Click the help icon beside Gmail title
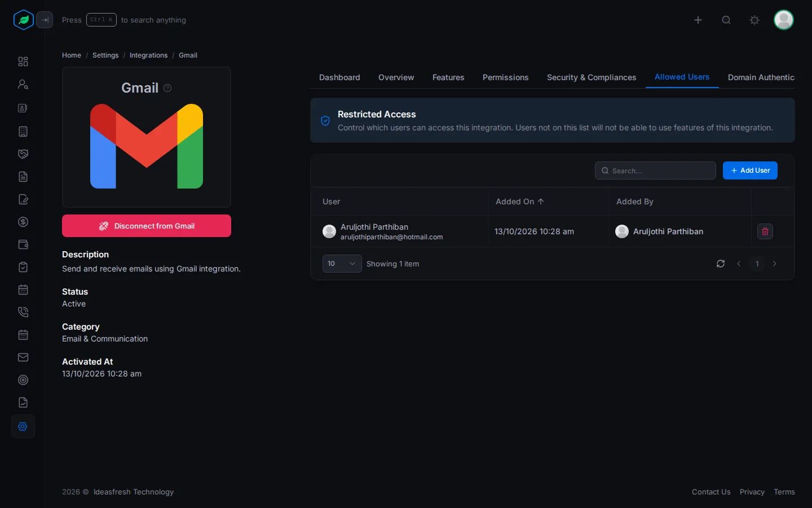The image size is (812, 508). pyautogui.click(x=167, y=88)
